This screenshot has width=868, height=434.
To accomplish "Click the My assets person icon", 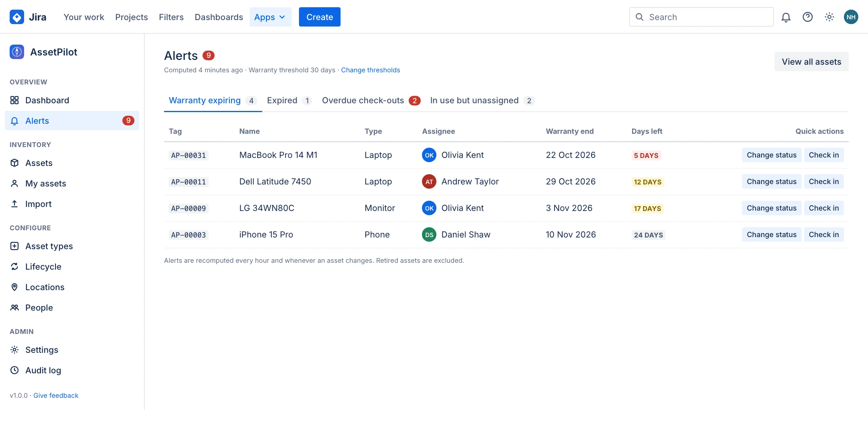I will tap(14, 183).
